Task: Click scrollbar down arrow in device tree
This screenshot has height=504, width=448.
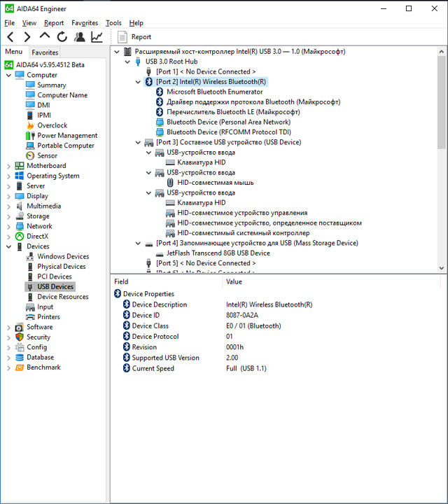Action: tap(442, 268)
